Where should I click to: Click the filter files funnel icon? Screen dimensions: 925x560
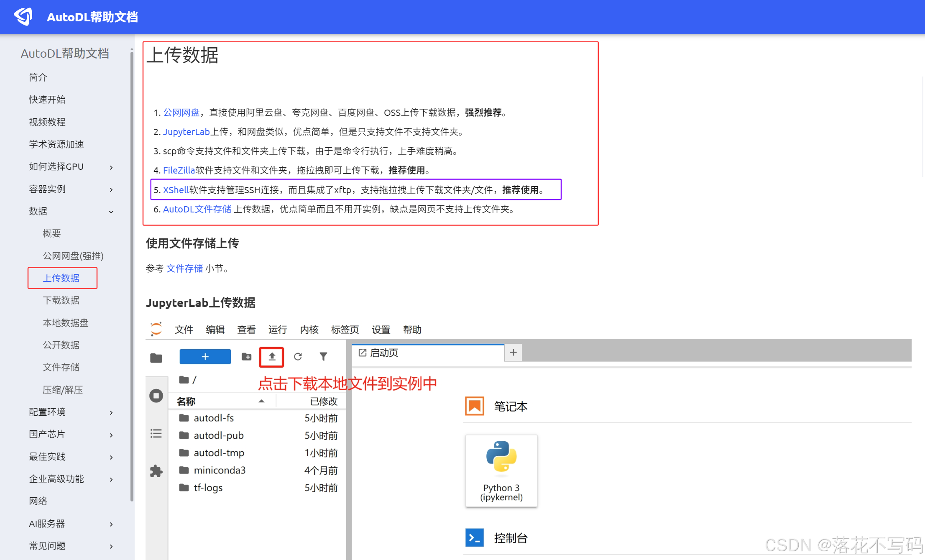323,357
